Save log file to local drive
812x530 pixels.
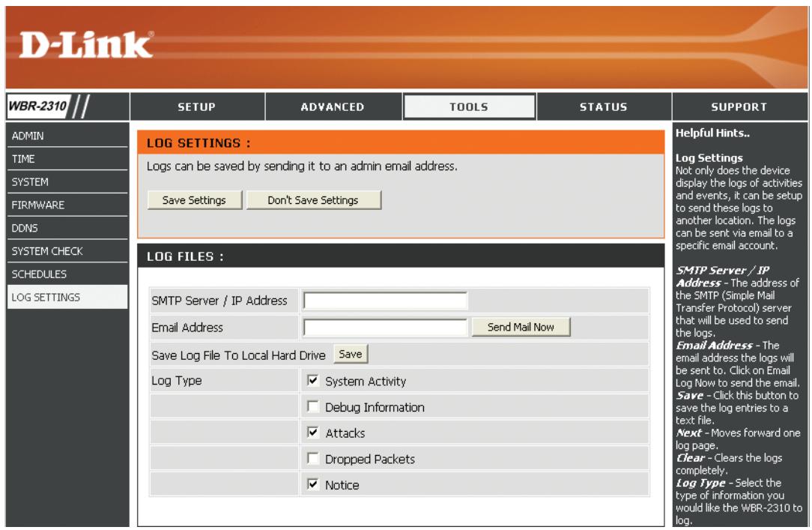tap(351, 355)
